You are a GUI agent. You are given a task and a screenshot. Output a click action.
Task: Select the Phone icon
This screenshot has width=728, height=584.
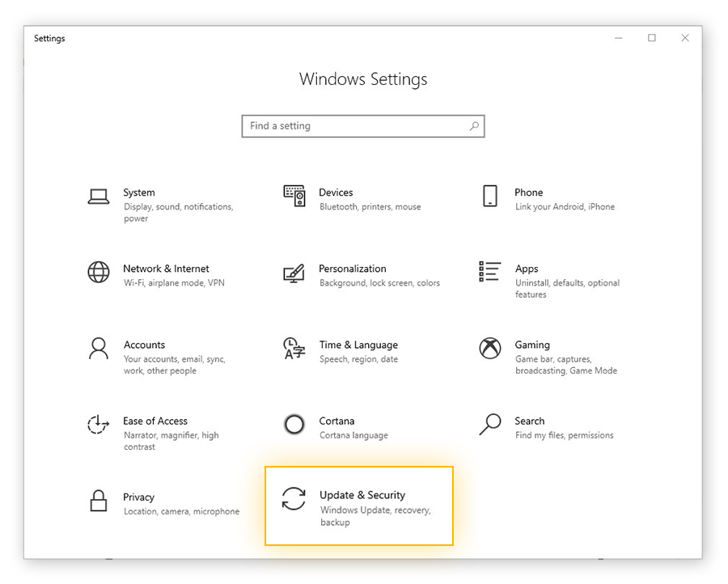click(490, 196)
